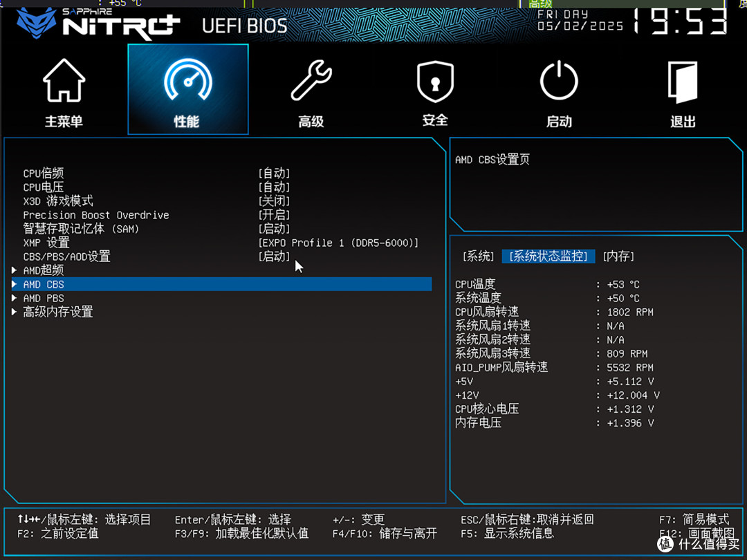Viewport: 747px width, 560px height.
Task: Select the 高级内存设置 menu row
Action: click(x=221, y=312)
